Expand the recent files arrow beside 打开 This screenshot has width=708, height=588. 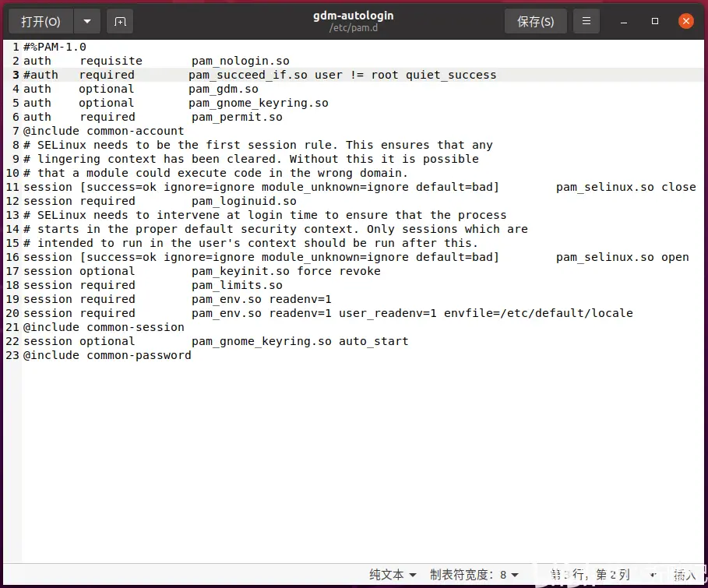pos(86,22)
